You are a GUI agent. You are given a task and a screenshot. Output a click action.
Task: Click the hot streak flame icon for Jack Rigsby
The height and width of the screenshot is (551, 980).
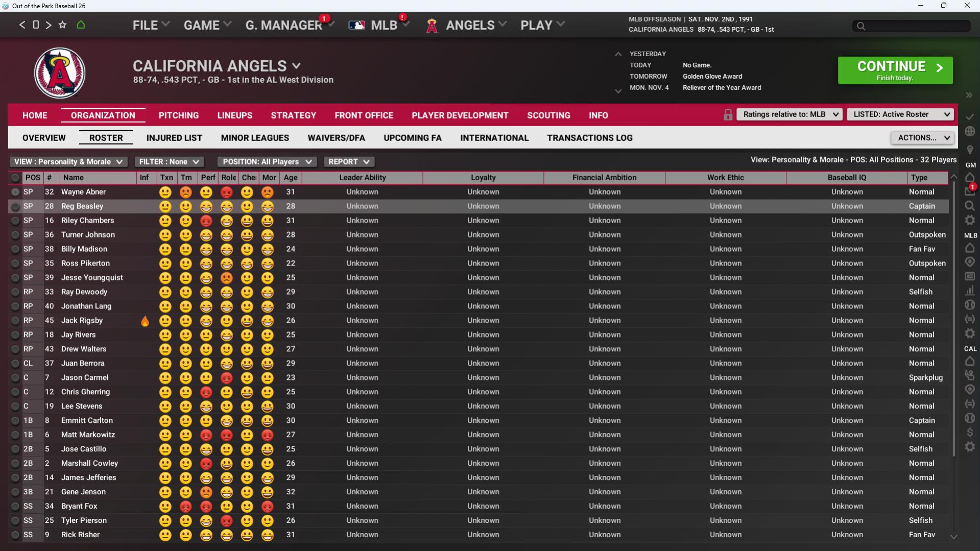(145, 321)
